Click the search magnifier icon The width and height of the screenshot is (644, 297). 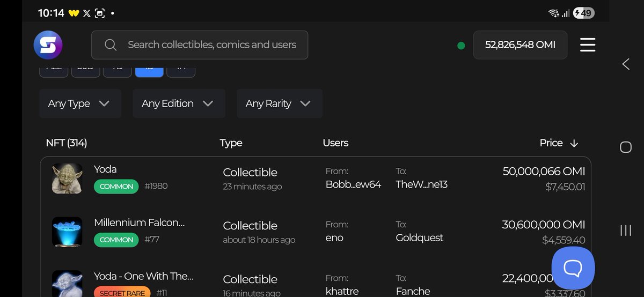(x=111, y=45)
